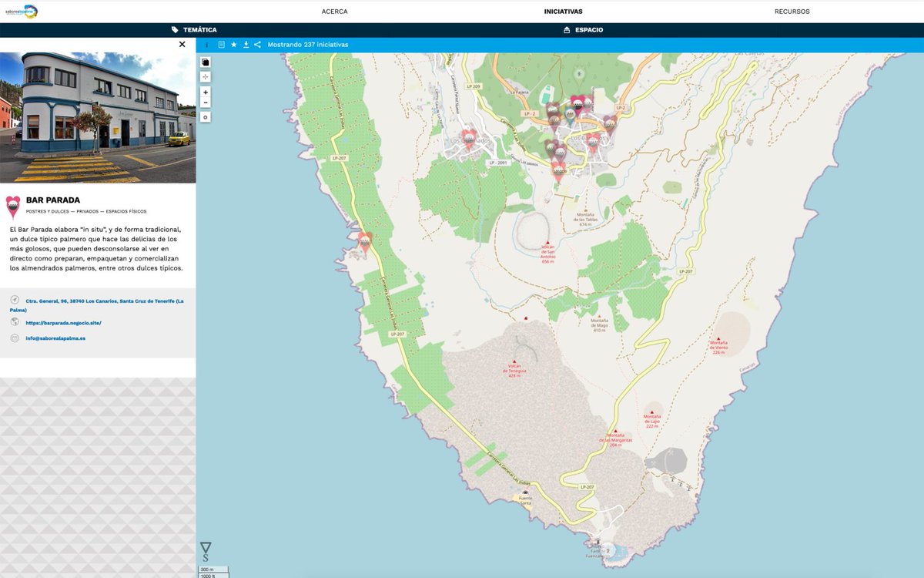Click the Bar Parada description paragraph
This screenshot has height=578, width=924.
click(x=97, y=249)
